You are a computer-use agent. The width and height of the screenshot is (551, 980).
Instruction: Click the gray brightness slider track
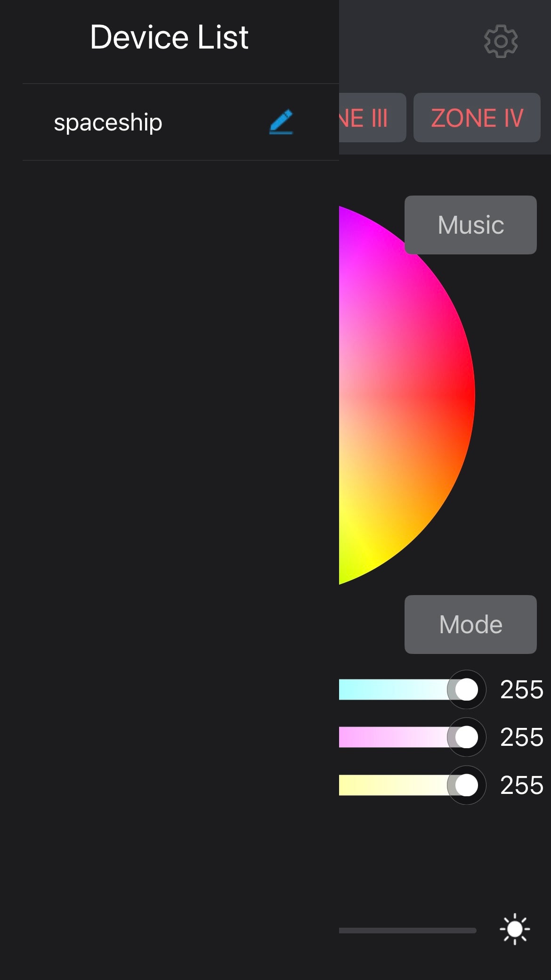[407, 931]
